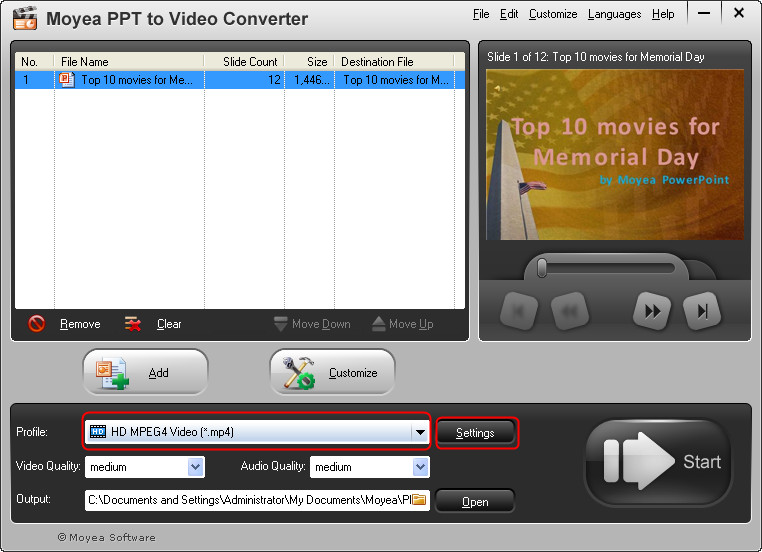Open the Profile dropdown arrow
Screen dimensions: 762x552
420,432
